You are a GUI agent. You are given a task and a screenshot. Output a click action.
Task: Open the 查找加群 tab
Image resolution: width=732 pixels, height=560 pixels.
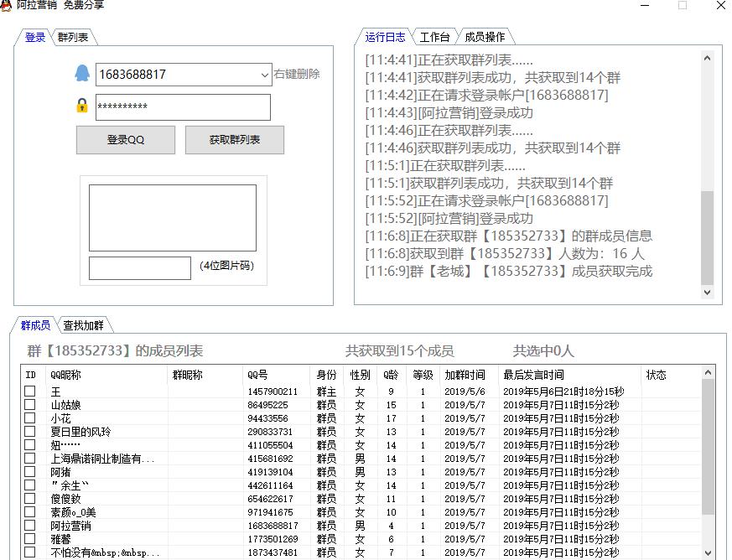coord(84,325)
